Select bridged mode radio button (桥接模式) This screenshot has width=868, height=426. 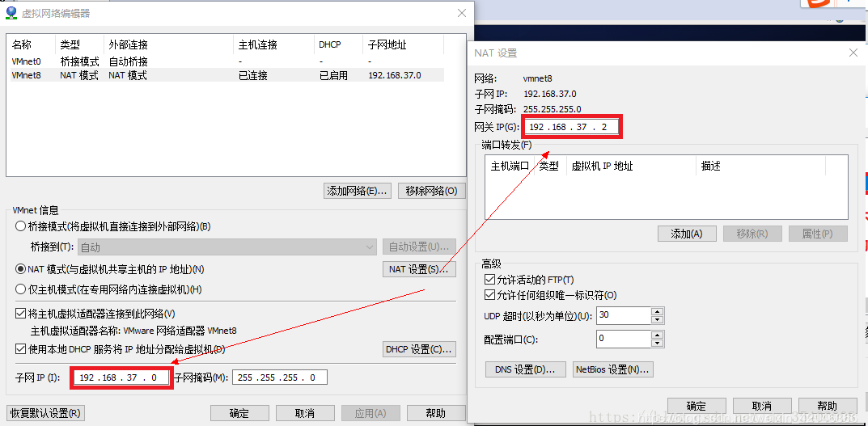(x=20, y=226)
